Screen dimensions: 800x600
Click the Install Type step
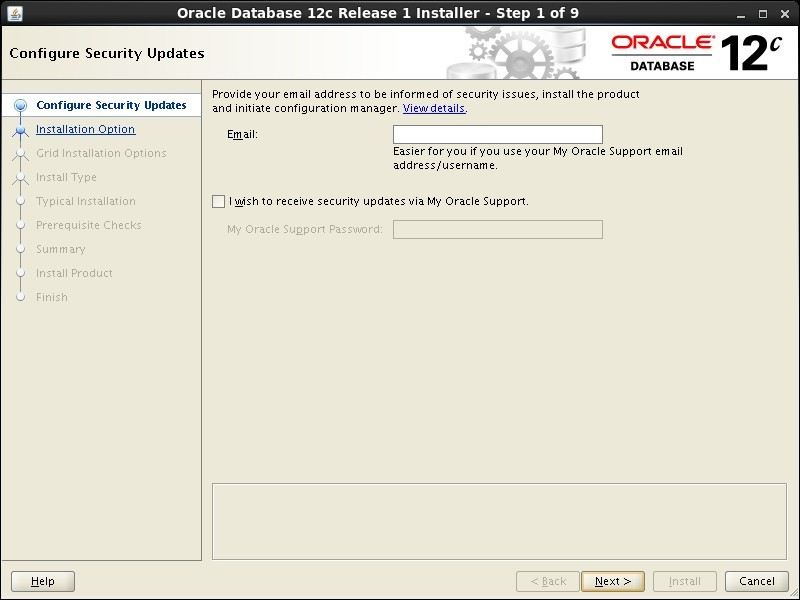click(x=66, y=177)
